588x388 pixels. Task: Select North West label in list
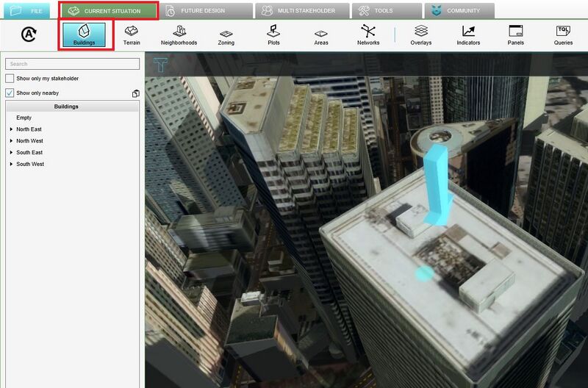click(29, 141)
